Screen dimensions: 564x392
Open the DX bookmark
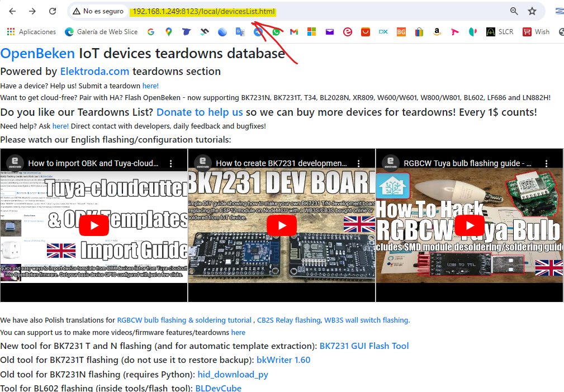[383, 32]
